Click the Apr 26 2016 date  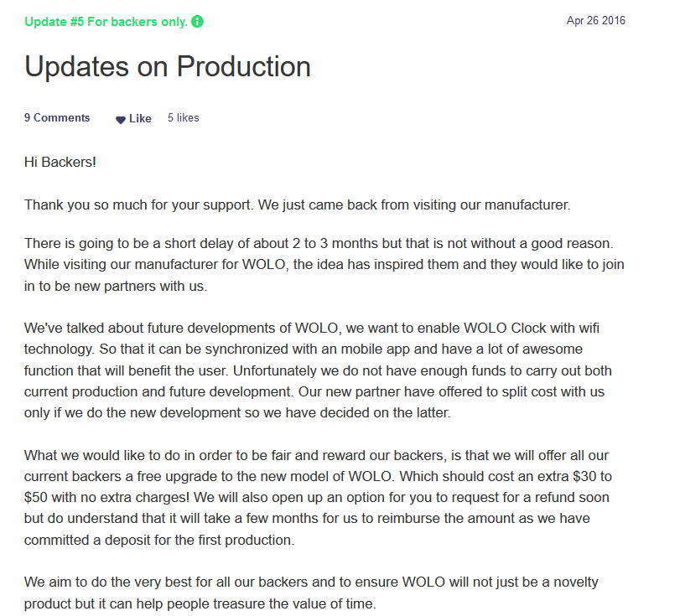pyautogui.click(x=596, y=20)
